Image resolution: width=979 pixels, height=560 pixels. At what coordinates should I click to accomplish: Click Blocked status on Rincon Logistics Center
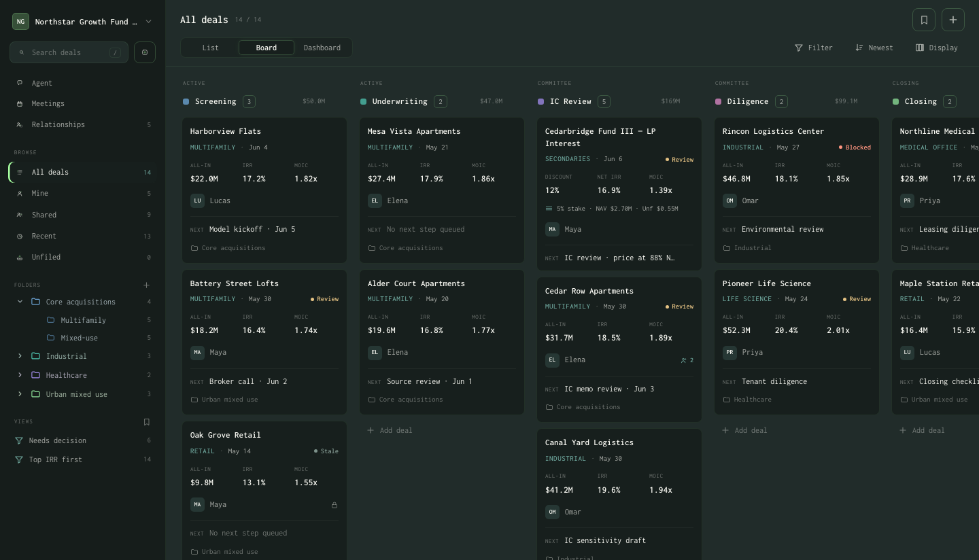[855, 147]
